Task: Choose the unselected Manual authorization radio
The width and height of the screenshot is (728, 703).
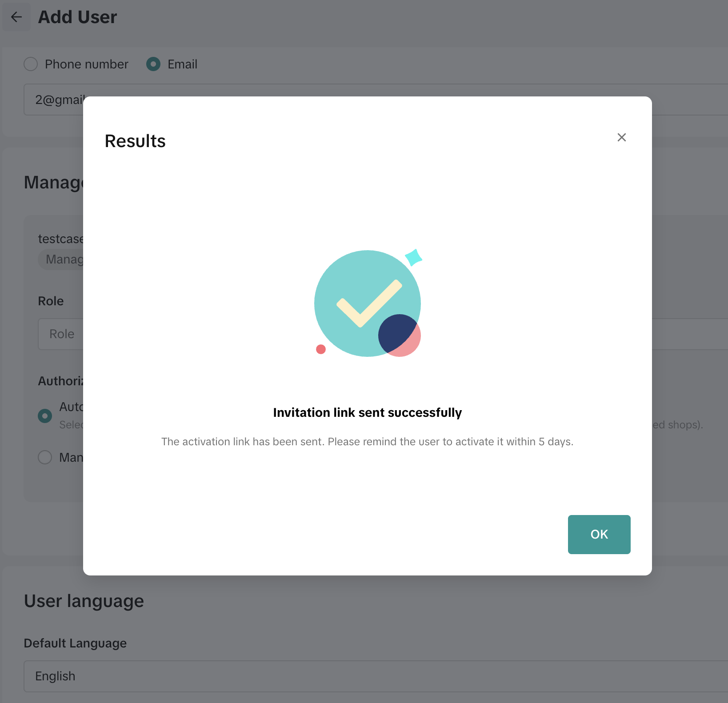Action: (x=45, y=457)
